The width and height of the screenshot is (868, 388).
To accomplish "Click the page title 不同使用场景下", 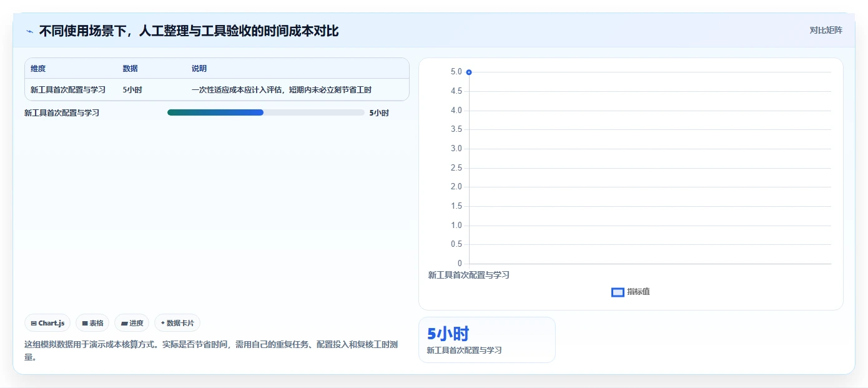I will click(189, 31).
